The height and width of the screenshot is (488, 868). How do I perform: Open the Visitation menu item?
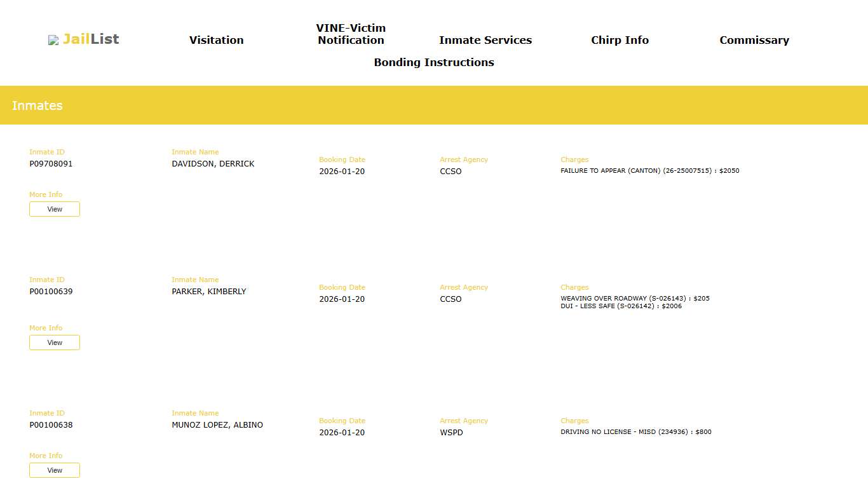[216, 40]
